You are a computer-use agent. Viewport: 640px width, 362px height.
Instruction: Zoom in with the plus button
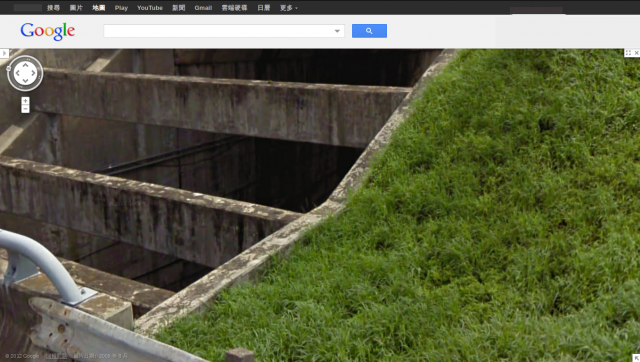pos(25,101)
